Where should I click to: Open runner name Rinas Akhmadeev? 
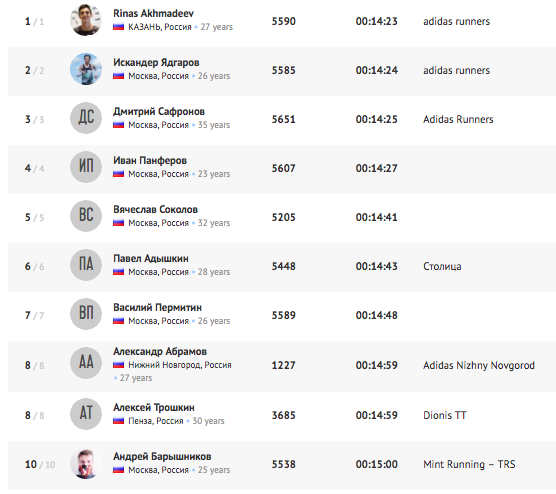click(x=153, y=13)
